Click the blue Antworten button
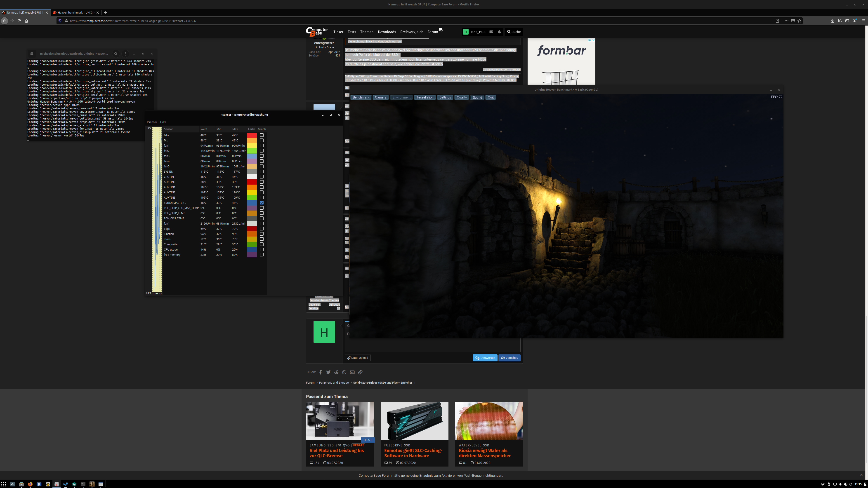Screen dimensions: 868x488 click(x=485, y=358)
